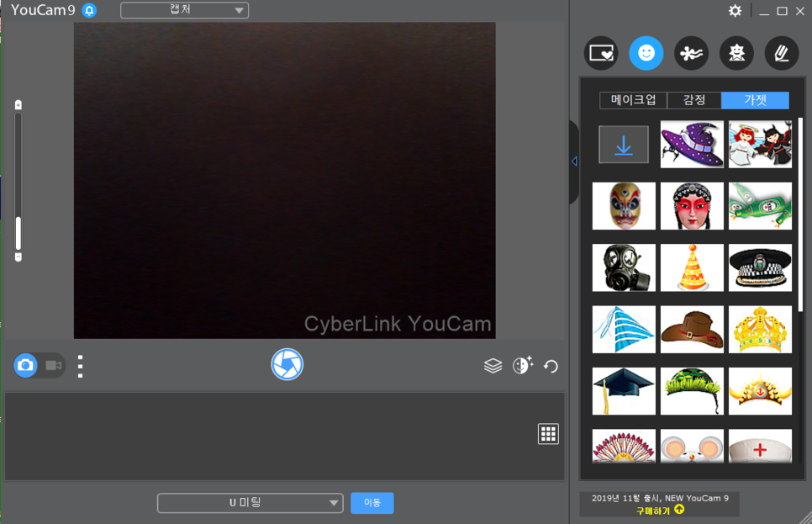Click the zoom slider track
812x524 pixels.
click(x=18, y=181)
